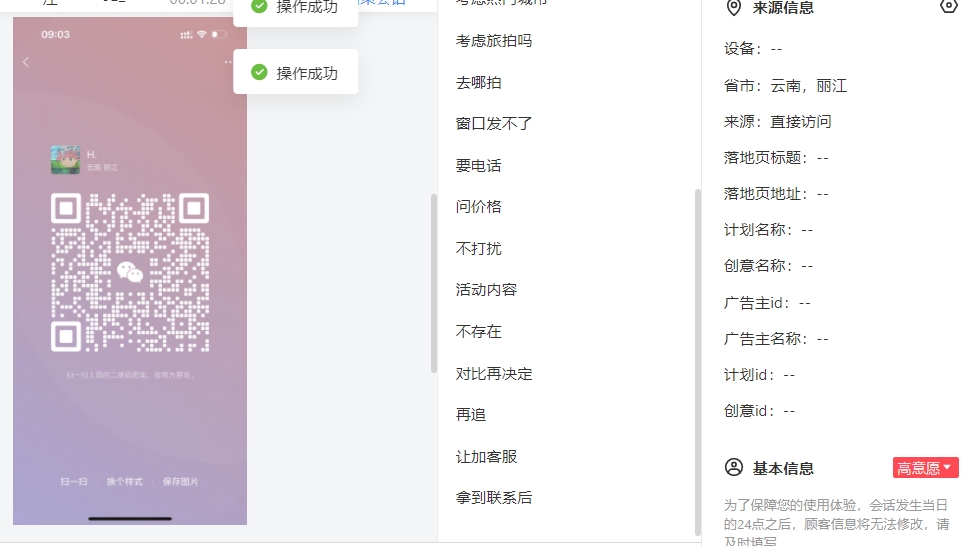This screenshot has height=546, width=977.
Task: Select the 让加客服 quick reply
Action: [486, 457]
